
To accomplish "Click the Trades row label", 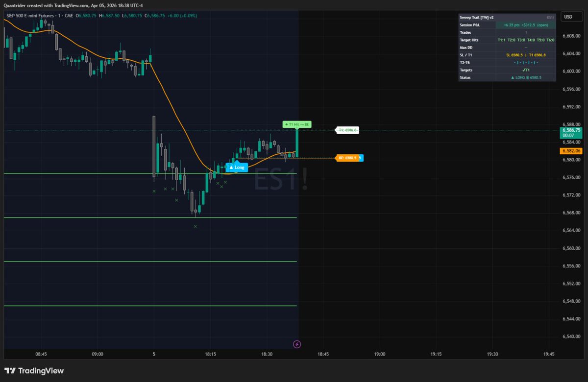I will point(465,32).
